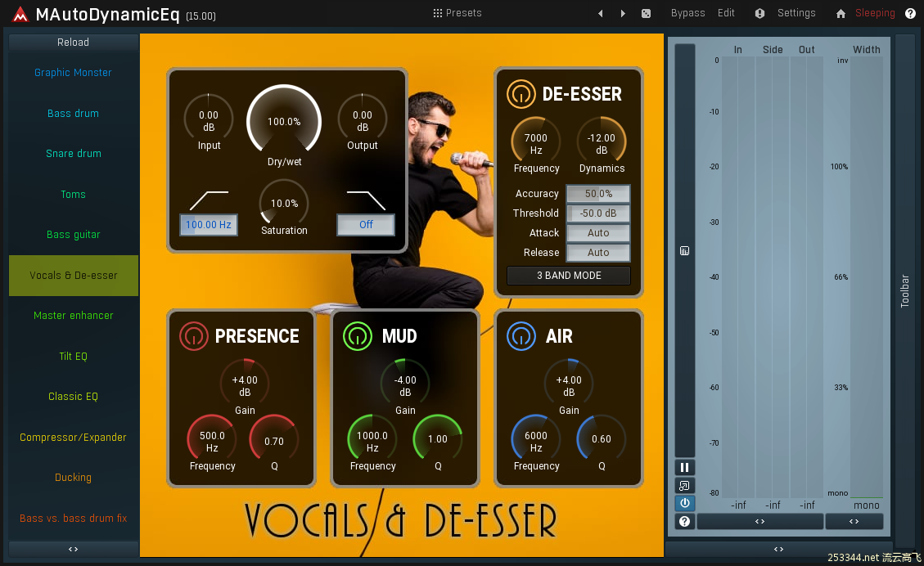This screenshot has height=566, width=924.
Task: Pause the meter display
Action: 685,467
